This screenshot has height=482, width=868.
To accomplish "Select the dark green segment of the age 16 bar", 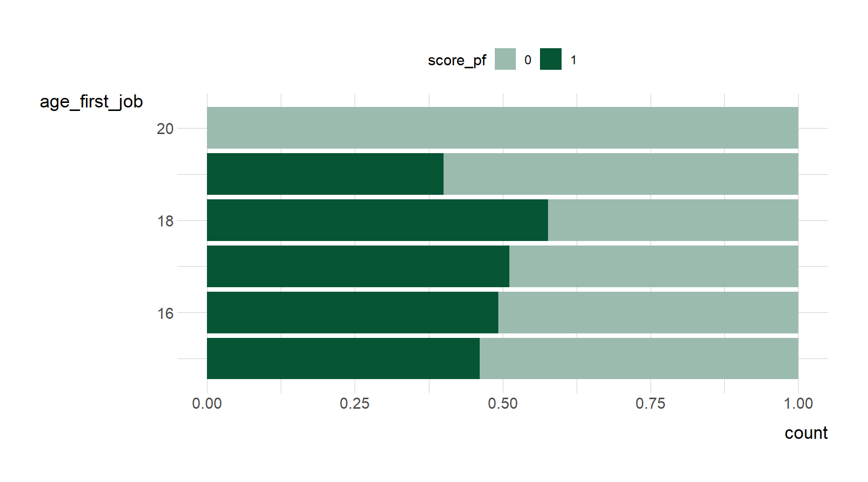I will (x=352, y=312).
